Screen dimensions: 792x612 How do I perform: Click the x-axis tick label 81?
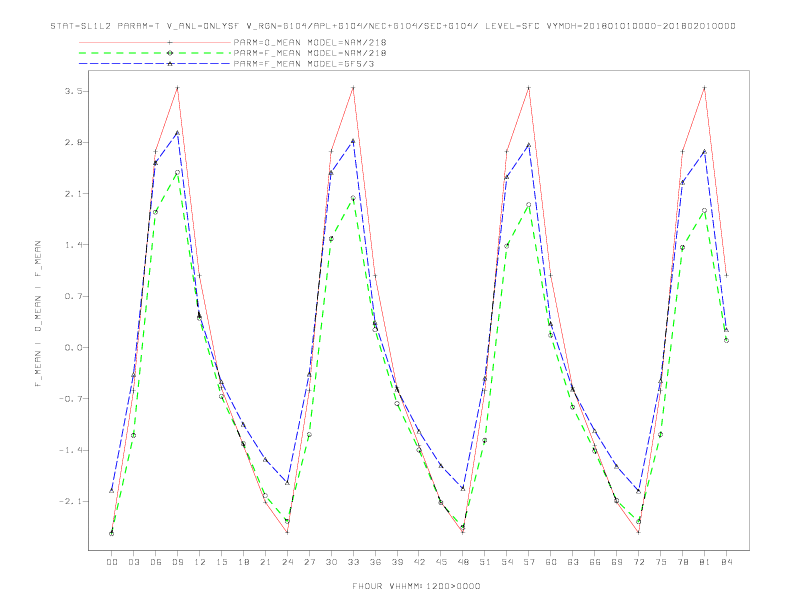(x=705, y=562)
